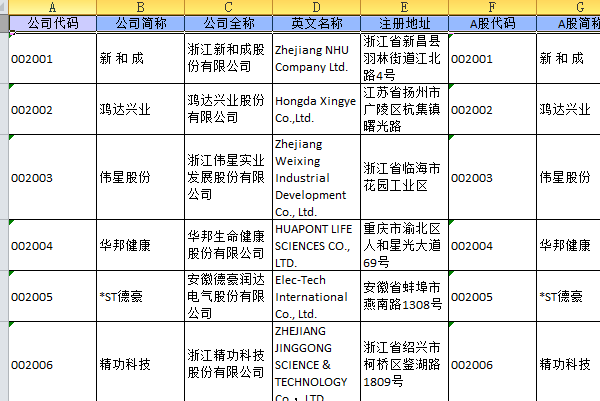Select company code 002003 in column A
Viewport: 600px width, 401px height.
tap(52, 177)
